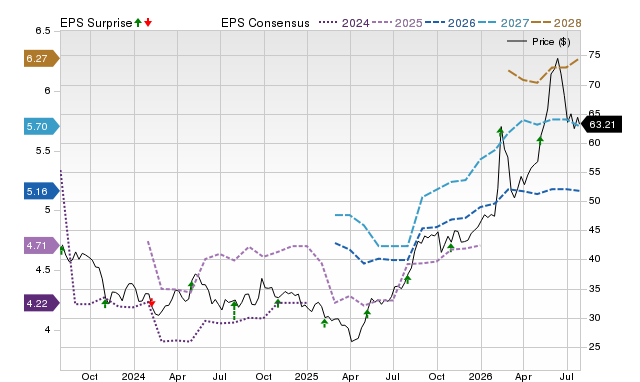Screen dimensions: 640x382
Task: Click the 2024 label on the time axis
Action: coord(133,377)
